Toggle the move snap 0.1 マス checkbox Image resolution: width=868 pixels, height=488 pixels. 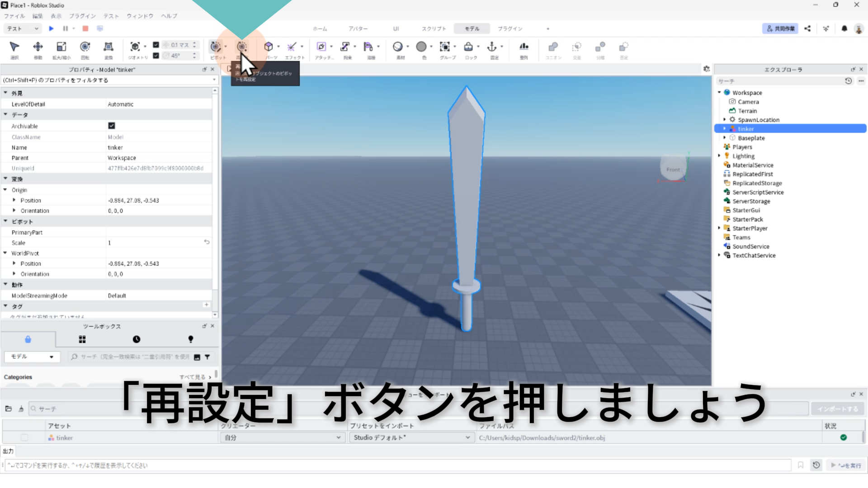[x=156, y=45]
